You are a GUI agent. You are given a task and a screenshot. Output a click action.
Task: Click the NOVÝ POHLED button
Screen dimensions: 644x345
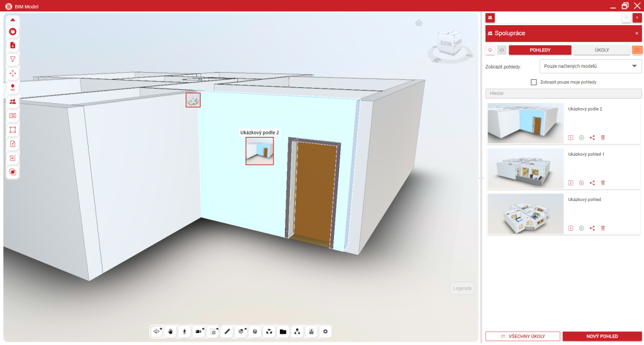(x=602, y=336)
